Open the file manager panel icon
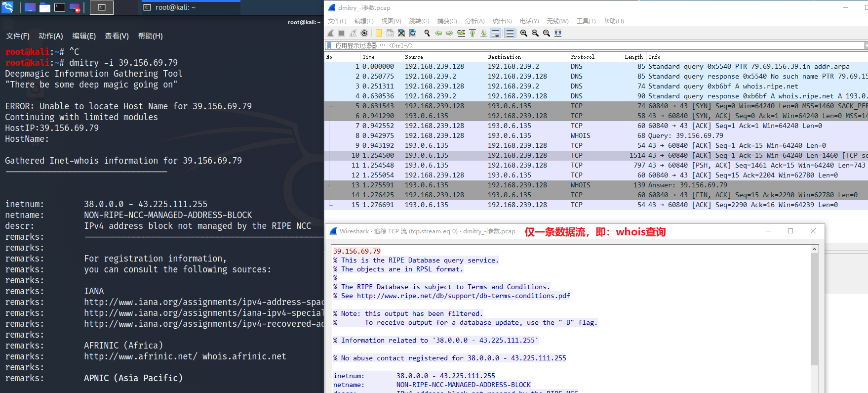868x393 pixels. [45, 7]
